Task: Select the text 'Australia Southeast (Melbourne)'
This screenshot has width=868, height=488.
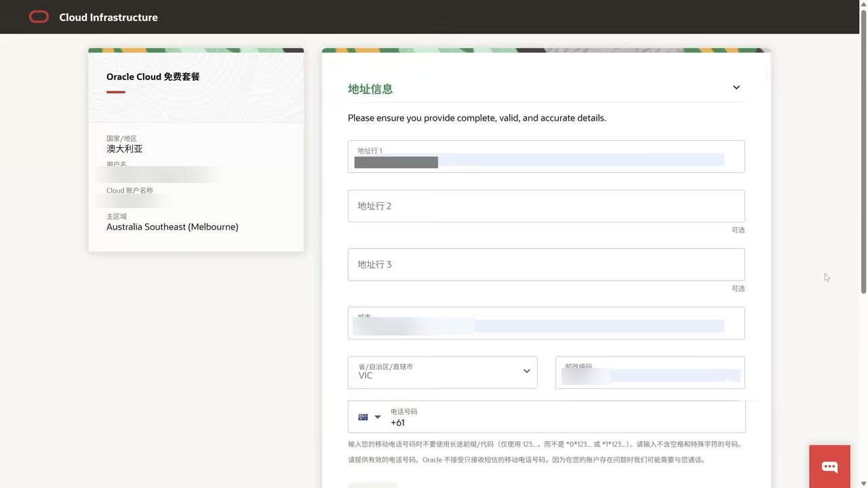Action: (172, 227)
